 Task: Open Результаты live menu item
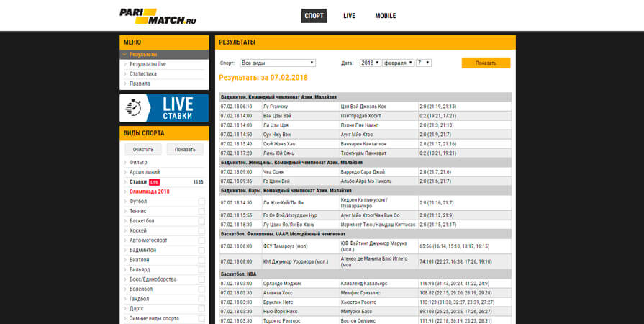pyautogui.click(x=148, y=64)
